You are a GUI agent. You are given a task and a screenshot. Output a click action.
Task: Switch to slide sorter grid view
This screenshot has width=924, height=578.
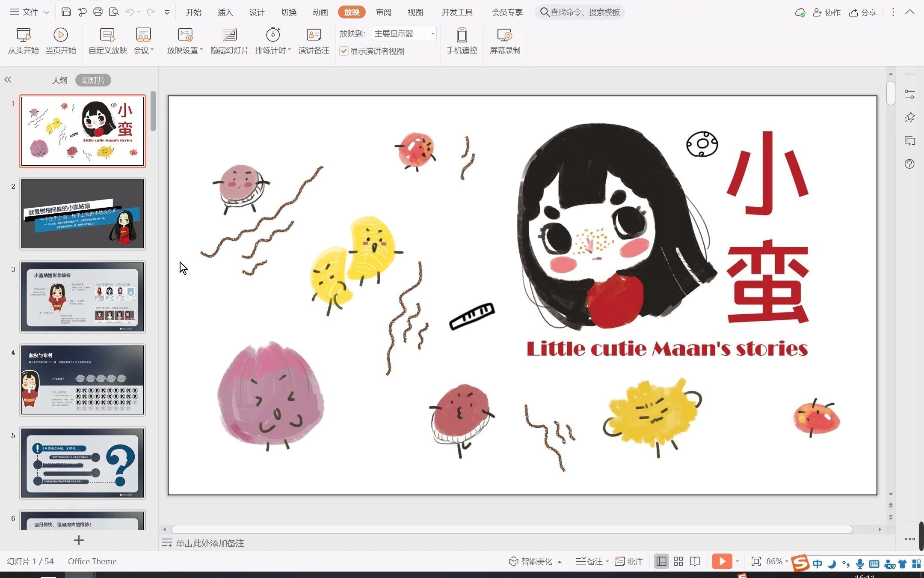coord(678,561)
